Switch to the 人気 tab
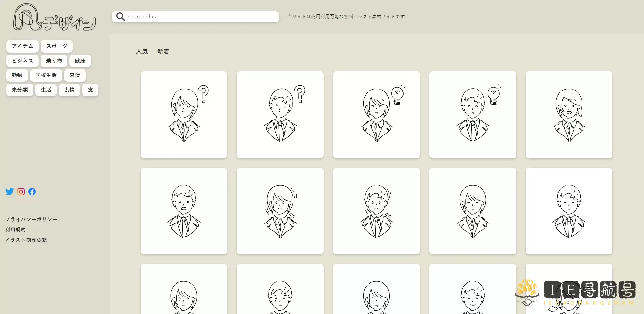This screenshot has height=314, width=644. click(142, 51)
